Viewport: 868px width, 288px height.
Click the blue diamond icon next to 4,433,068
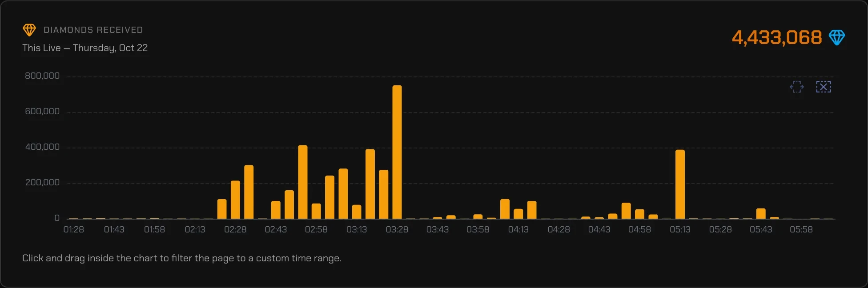click(836, 37)
